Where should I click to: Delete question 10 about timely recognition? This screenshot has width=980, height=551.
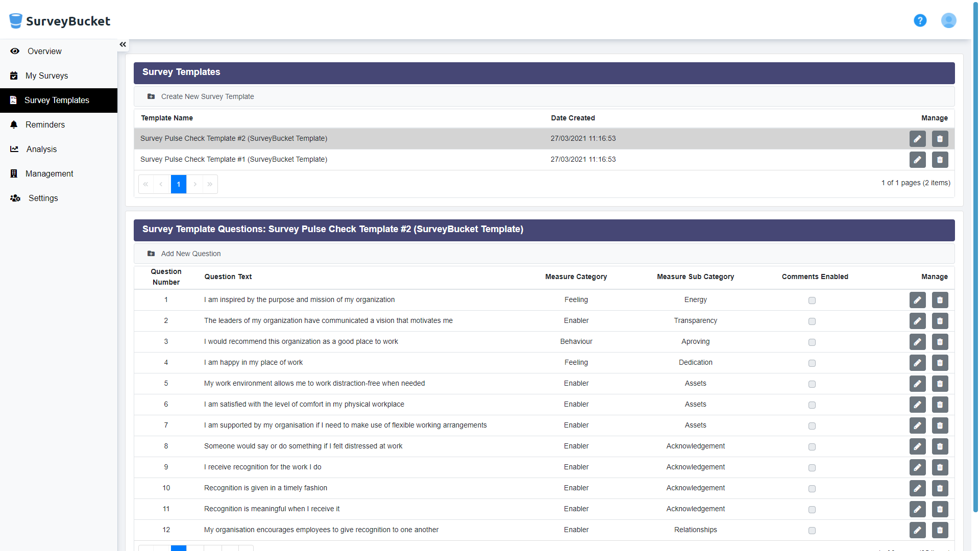(940, 488)
